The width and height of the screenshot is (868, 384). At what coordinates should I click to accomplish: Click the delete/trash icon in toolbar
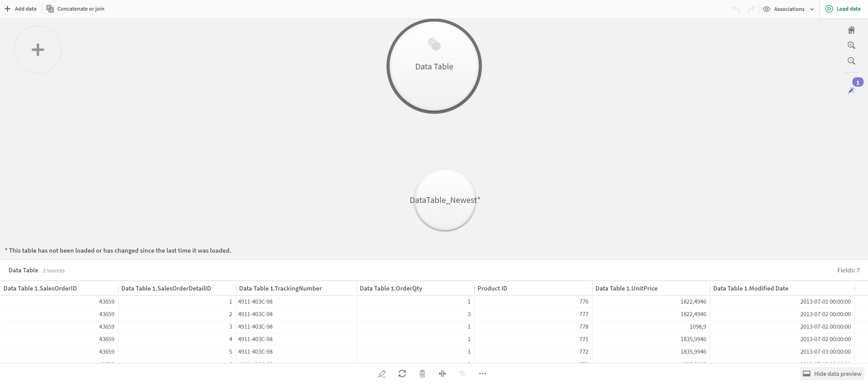(422, 373)
